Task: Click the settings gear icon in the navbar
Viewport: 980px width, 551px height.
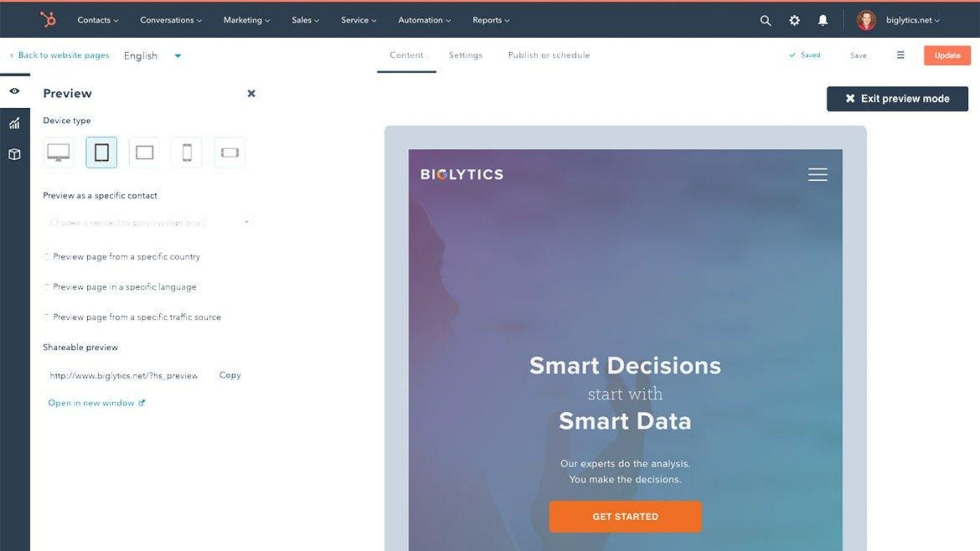Action: point(795,19)
